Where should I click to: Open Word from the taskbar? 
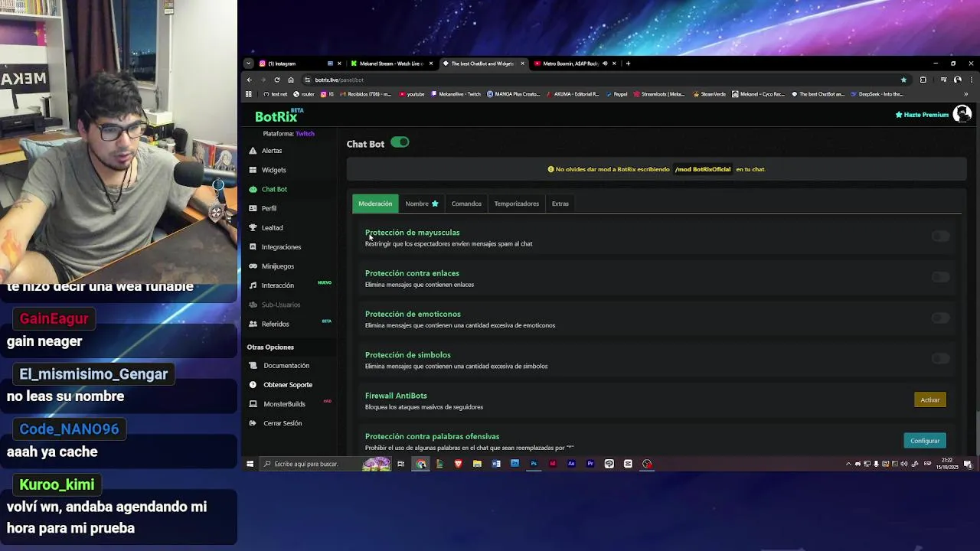tap(496, 464)
